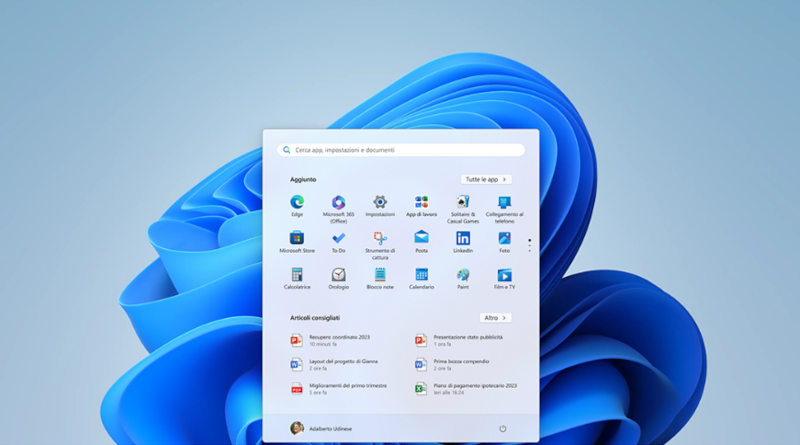Screen dimensions: 800x445
Task: Open Calendario
Action: (x=421, y=278)
